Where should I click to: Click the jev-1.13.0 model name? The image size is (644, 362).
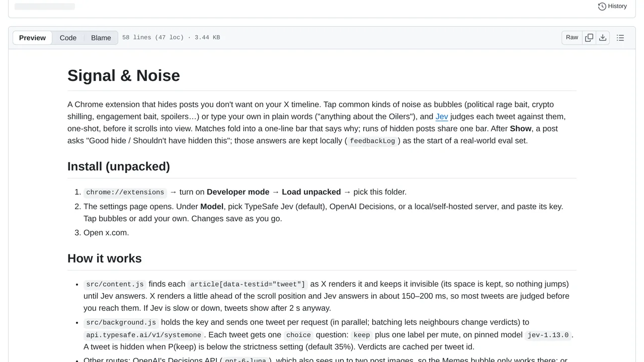tap(548, 335)
